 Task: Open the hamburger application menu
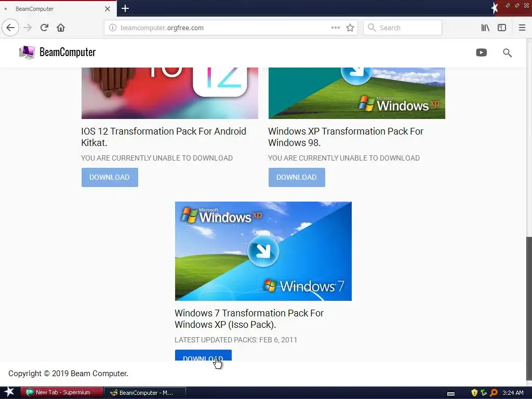click(522, 28)
